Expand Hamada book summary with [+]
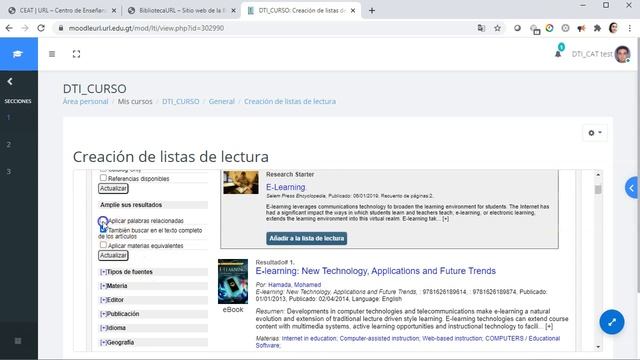Viewport: 640px width, 360px height. (x=549, y=327)
